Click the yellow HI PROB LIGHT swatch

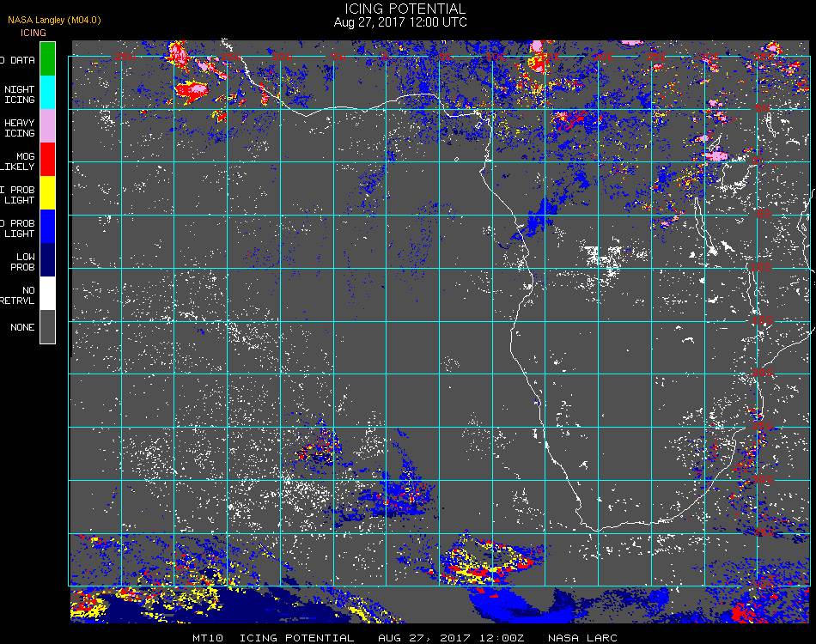click(x=47, y=193)
